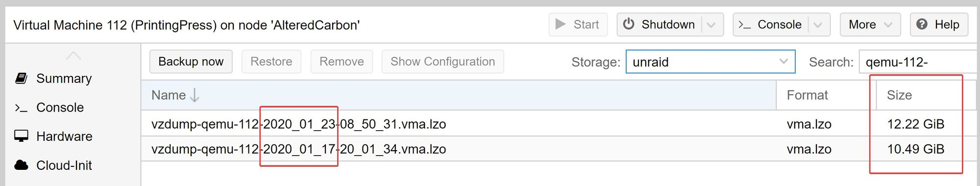Select the 2020_01_23 backup row
This screenshot has width=980, height=186.
[559, 124]
